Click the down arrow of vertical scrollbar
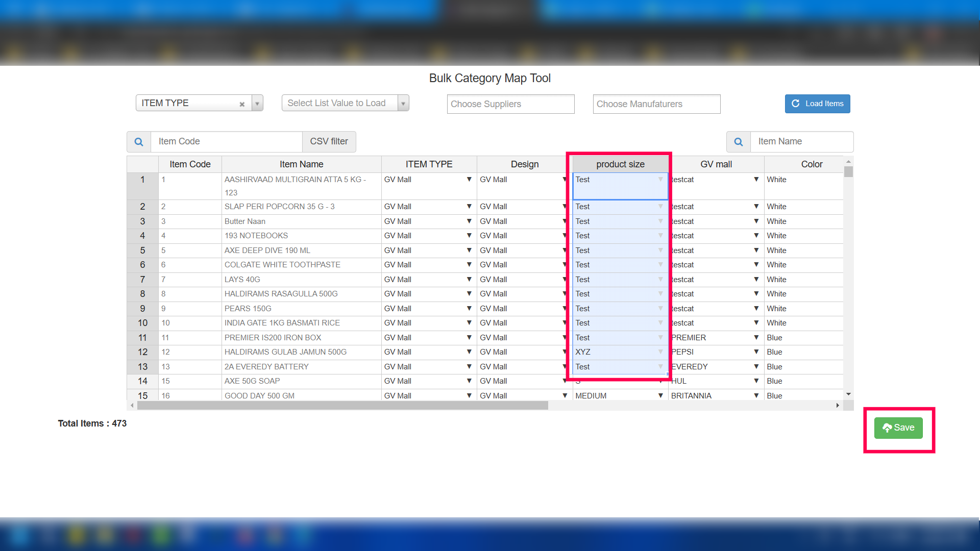Viewport: 980px width, 551px height. pos(848,394)
